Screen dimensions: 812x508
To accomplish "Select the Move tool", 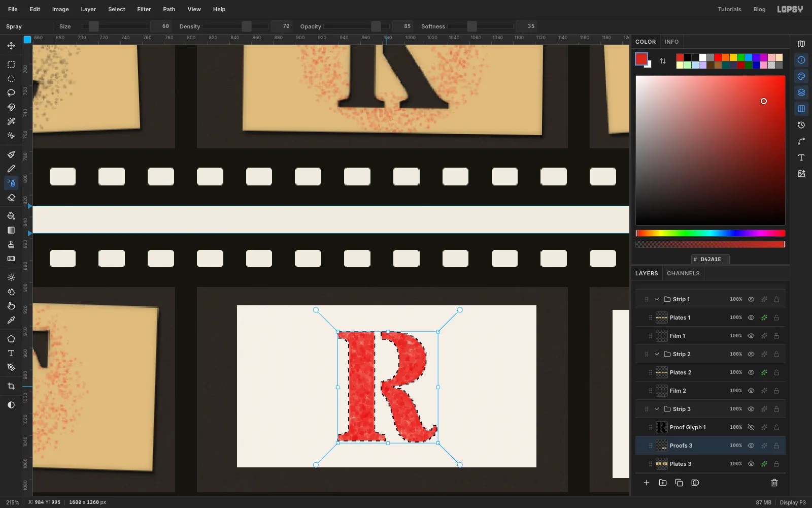I will 11,46.
